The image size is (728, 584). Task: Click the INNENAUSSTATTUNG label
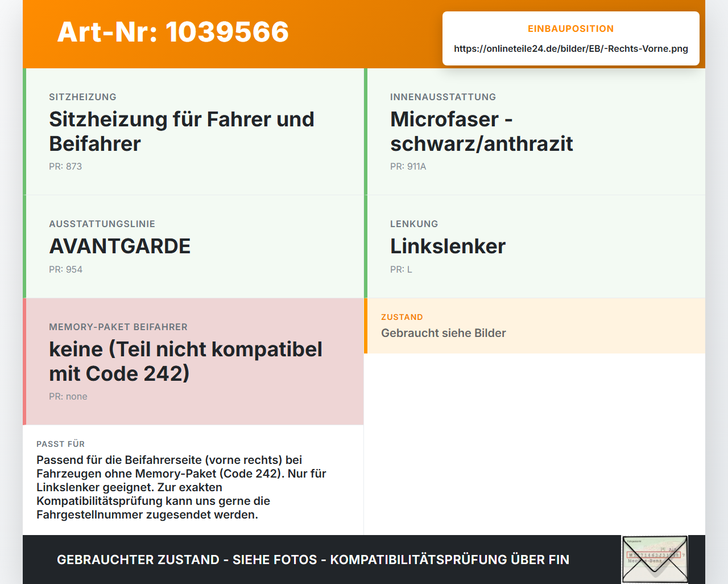coord(443,97)
